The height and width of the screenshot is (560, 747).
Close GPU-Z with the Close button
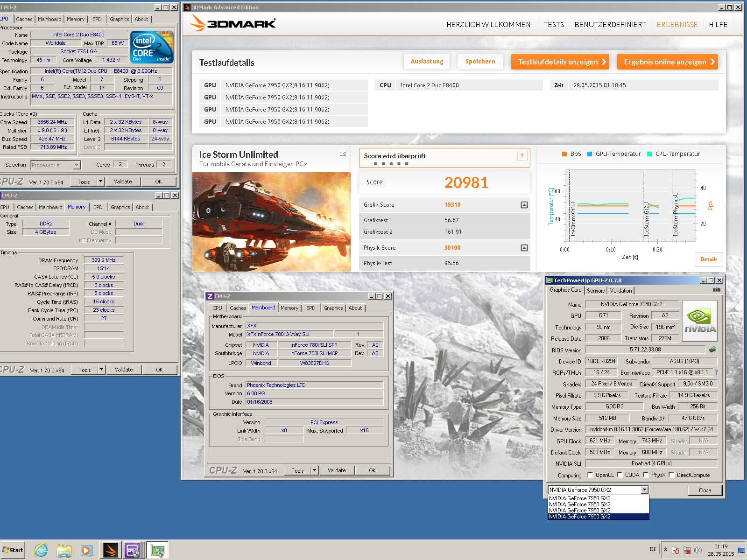[x=705, y=490]
